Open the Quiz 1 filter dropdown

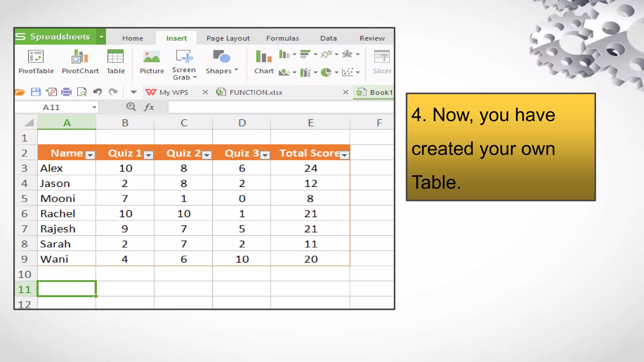pos(148,155)
